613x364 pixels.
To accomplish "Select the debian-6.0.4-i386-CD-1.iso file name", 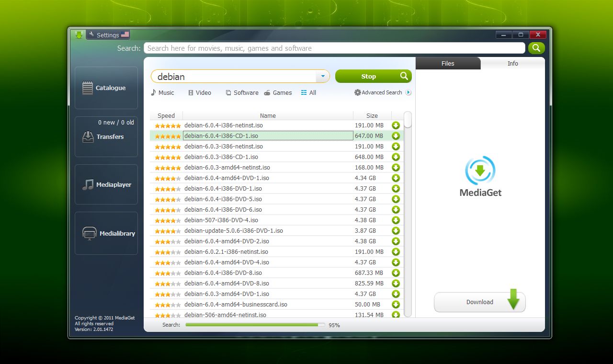I will click(221, 136).
